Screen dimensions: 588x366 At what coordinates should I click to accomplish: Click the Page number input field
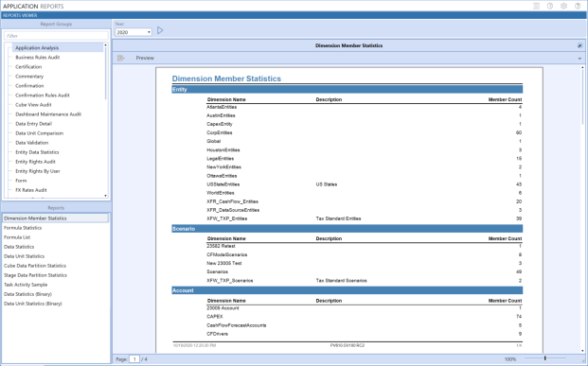[x=134, y=359]
